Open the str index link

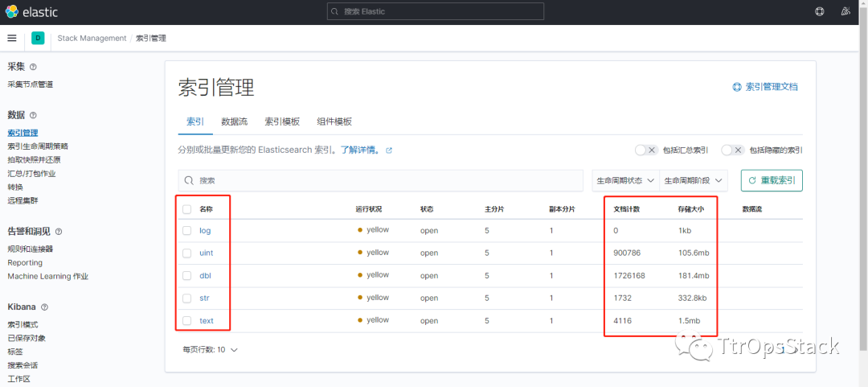tap(204, 298)
